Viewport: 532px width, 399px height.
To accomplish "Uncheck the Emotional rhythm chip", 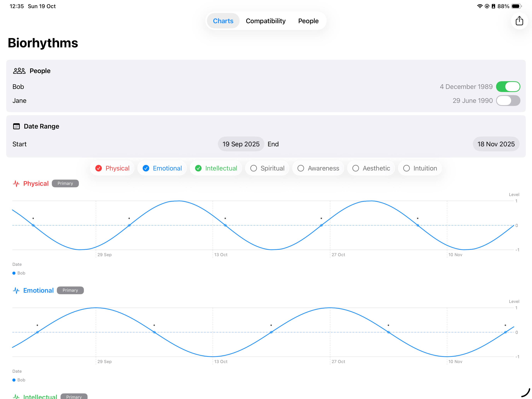I will point(162,168).
